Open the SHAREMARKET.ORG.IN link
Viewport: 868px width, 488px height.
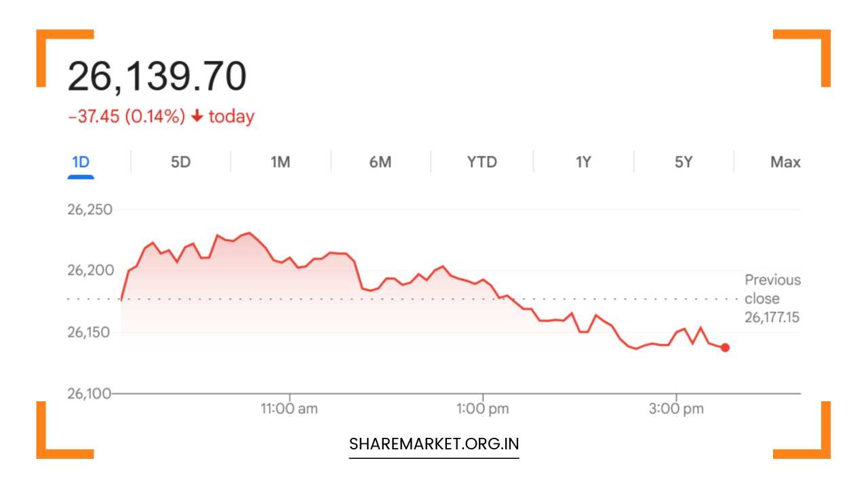(434, 445)
